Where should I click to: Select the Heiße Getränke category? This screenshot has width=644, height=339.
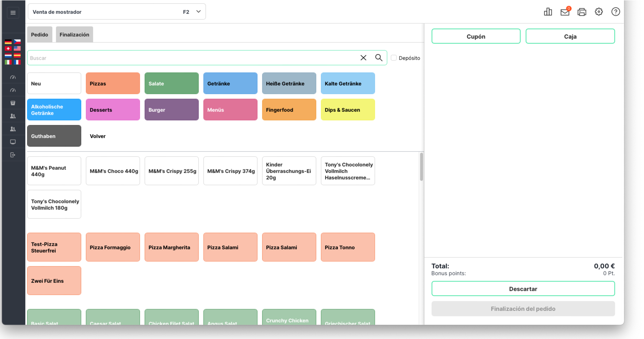(x=289, y=83)
